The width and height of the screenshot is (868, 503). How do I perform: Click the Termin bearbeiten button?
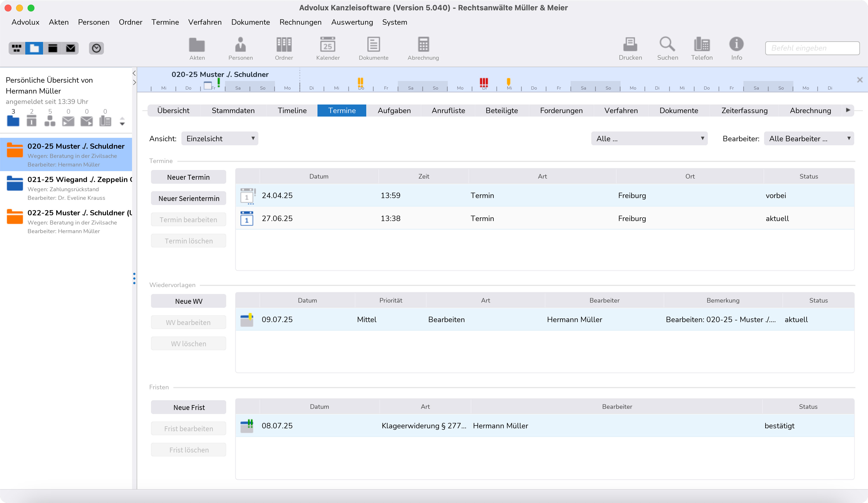point(188,220)
